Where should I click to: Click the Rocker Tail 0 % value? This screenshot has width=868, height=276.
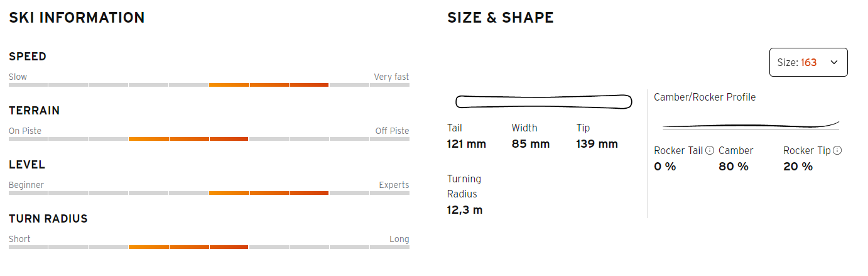[x=665, y=167]
